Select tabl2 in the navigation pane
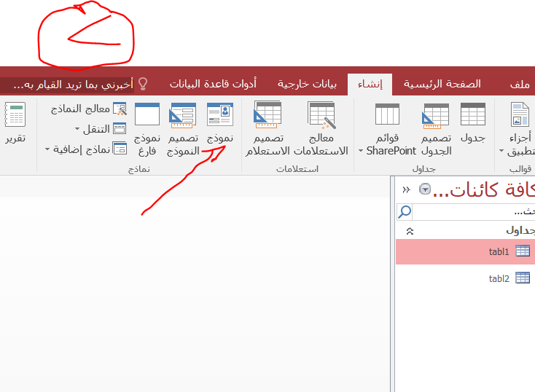 (x=466, y=278)
